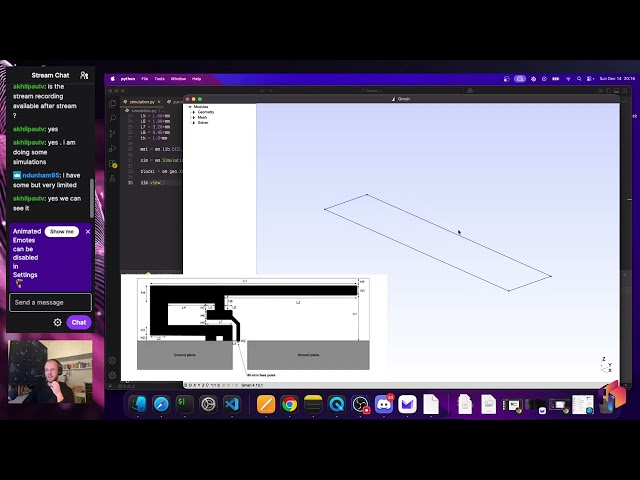The width and height of the screenshot is (640, 480).
Task: Open Finder in the Dock
Action: click(x=138, y=404)
